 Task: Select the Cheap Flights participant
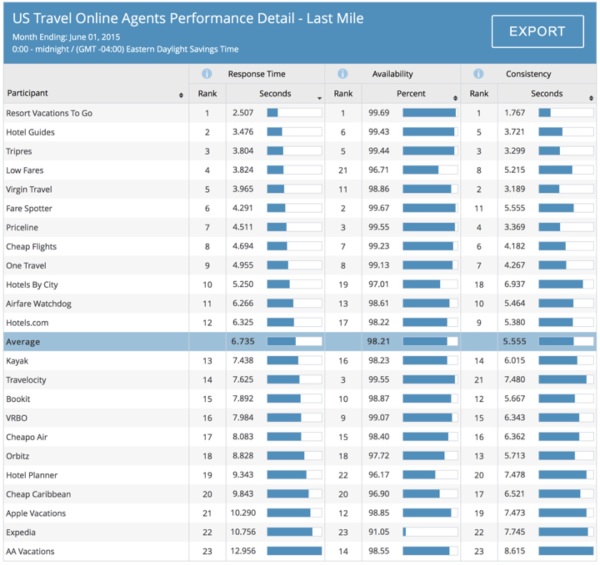point(31,247)
